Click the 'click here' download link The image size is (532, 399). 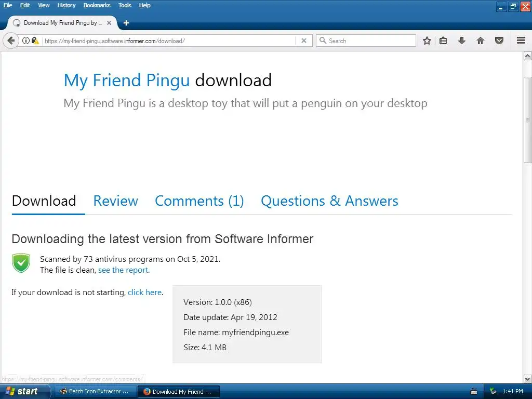pyautogui.click(x=144, y=292)
